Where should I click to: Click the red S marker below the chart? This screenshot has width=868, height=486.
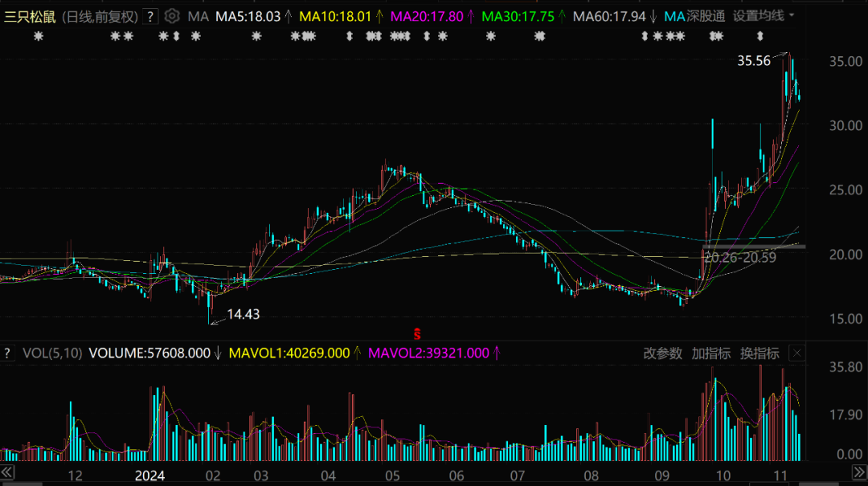pos(417,334)
